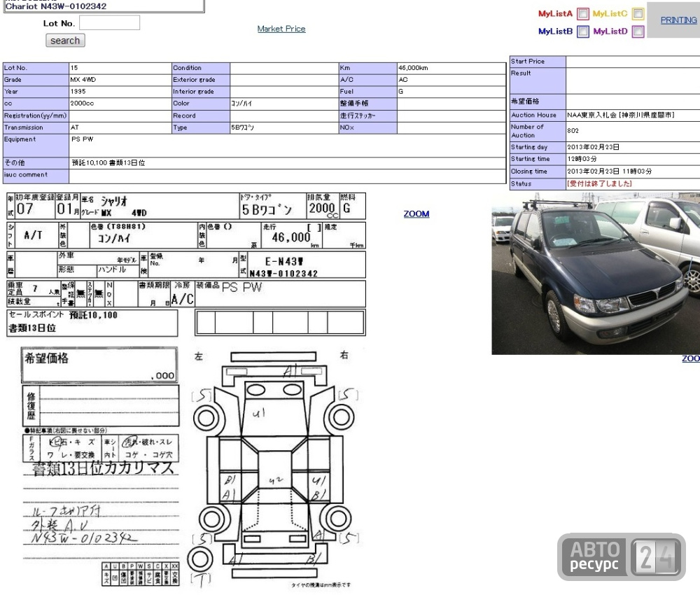
Task: Select the transmission value AT
Action: pos(75,127)
